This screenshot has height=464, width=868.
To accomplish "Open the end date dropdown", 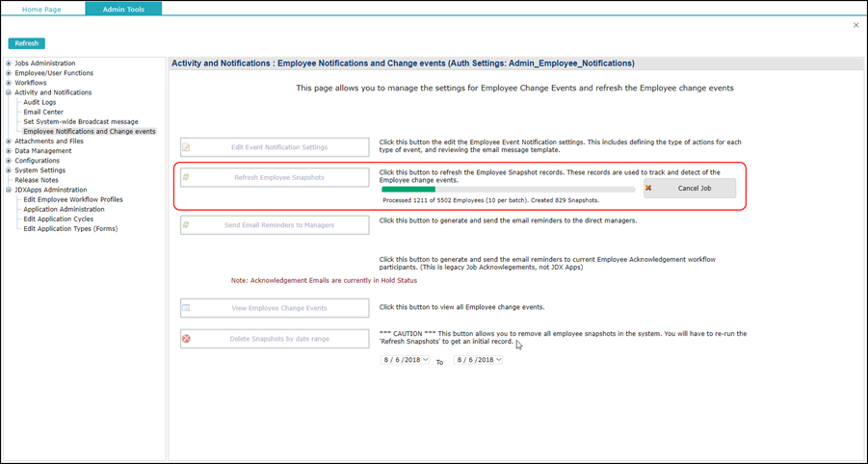I will (498, 360).
